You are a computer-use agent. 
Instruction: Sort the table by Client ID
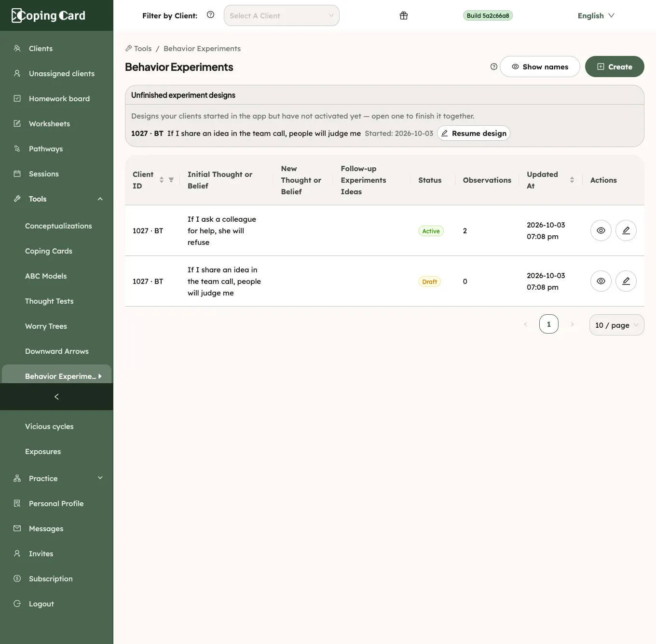pos(162,180)
